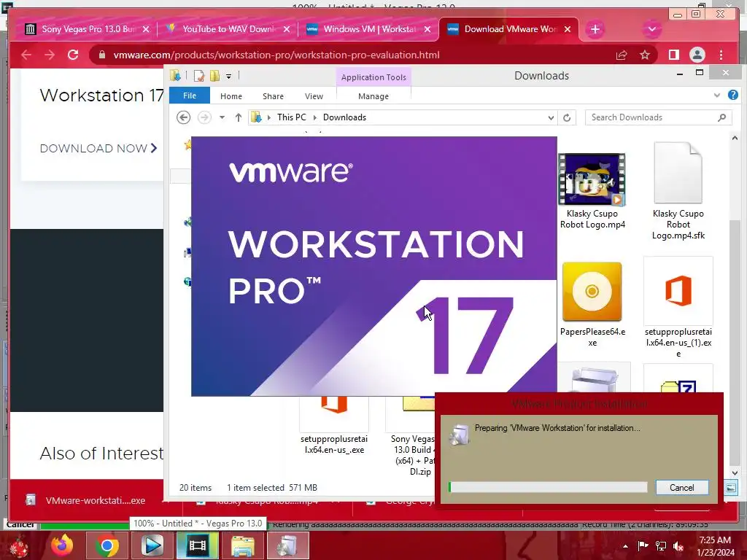Go up one folder level in explorer
The image size is (747, 560).
click(239, 117)
